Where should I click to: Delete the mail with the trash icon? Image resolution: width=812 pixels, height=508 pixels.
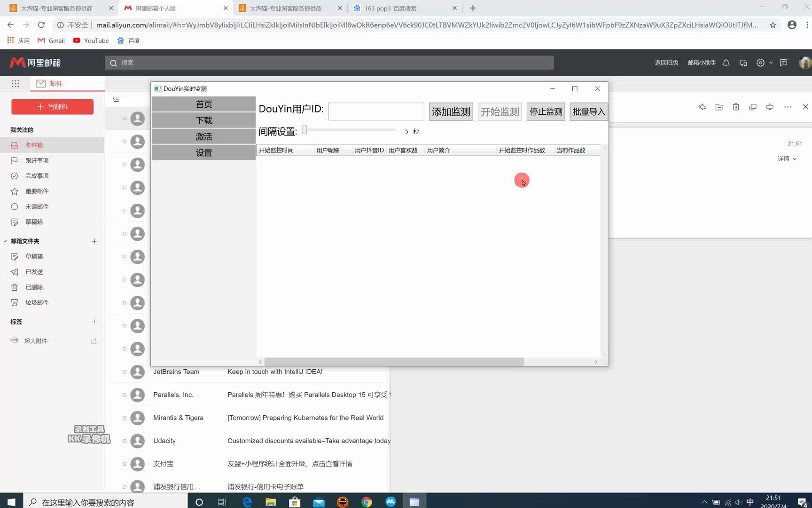[x=736, y=107]
